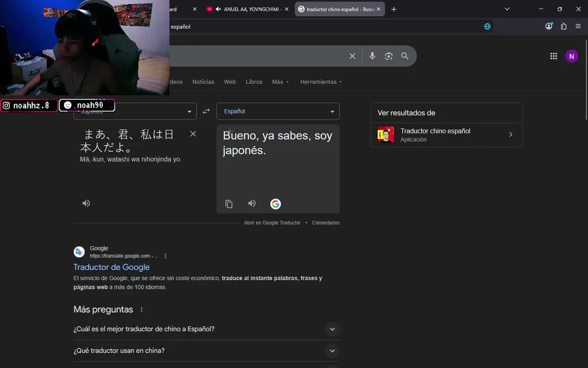
Task: Clear the Japanese source text
Action: 193,134
